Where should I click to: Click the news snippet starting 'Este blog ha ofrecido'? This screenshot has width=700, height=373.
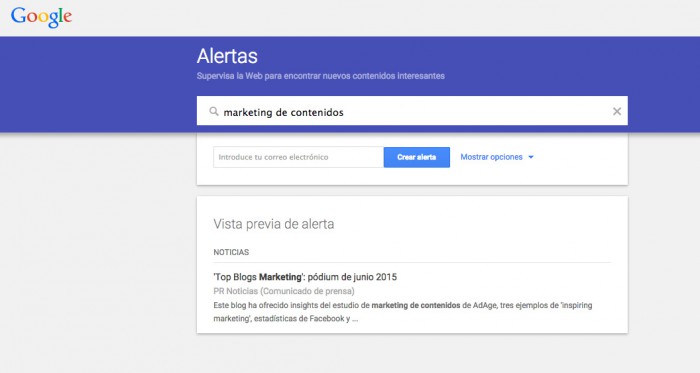click(x=403, y=312)
